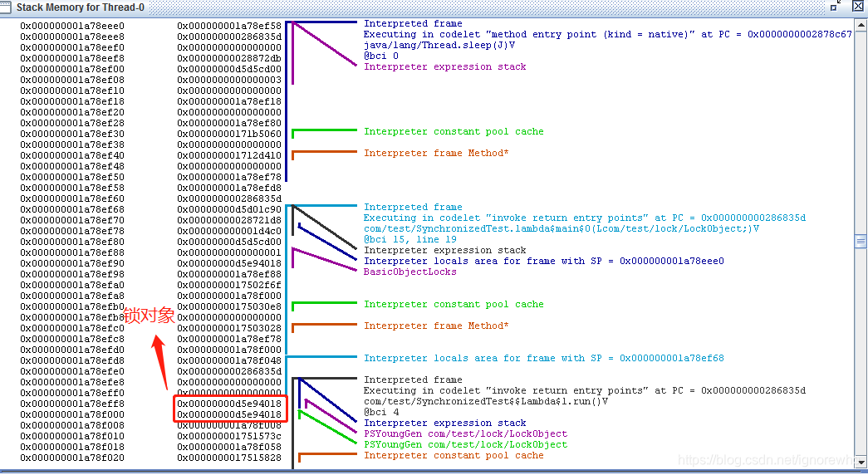Image resolution: width=868 pixels, height=475 pixels.
Task: Click value 0x0000000000000001 in the middle column
Action: click(229, 252)
